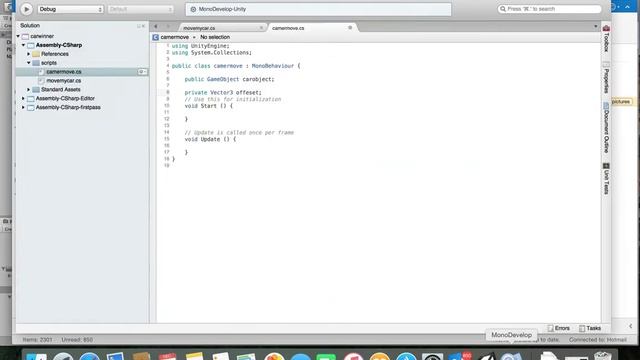Collapse the Assembly-CSharp project node
Image resolution: width=640 pixels, height=360 pixels.
24,45
